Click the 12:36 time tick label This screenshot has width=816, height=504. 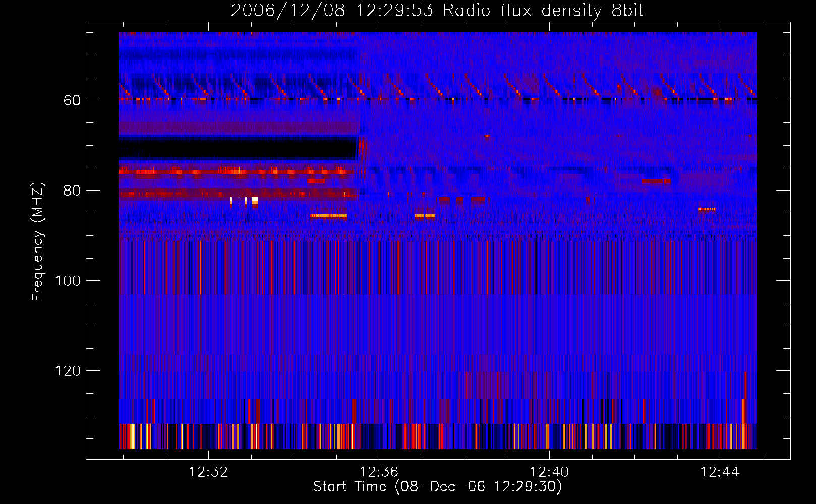pyautogui.click(x=379, y=472)
